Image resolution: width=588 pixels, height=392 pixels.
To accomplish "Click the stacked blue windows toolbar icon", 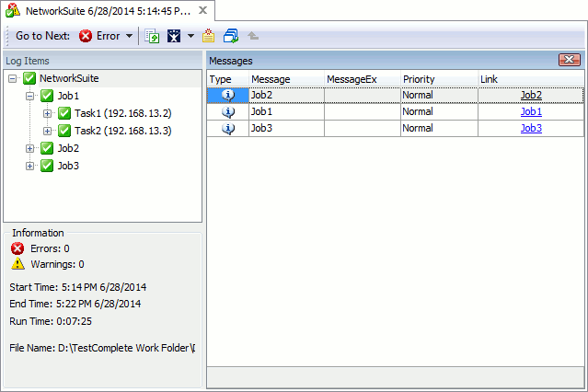I will pyautogui.click(x=231, y=36).
